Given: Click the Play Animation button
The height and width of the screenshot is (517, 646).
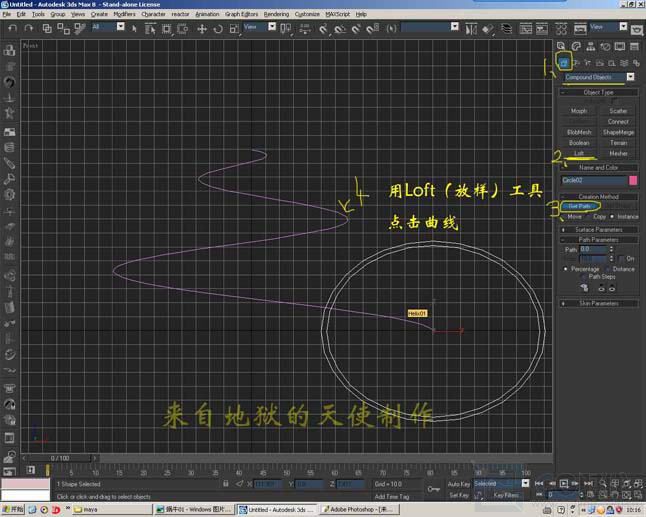Looking at the screenshot, I should (x=564, y=483).
